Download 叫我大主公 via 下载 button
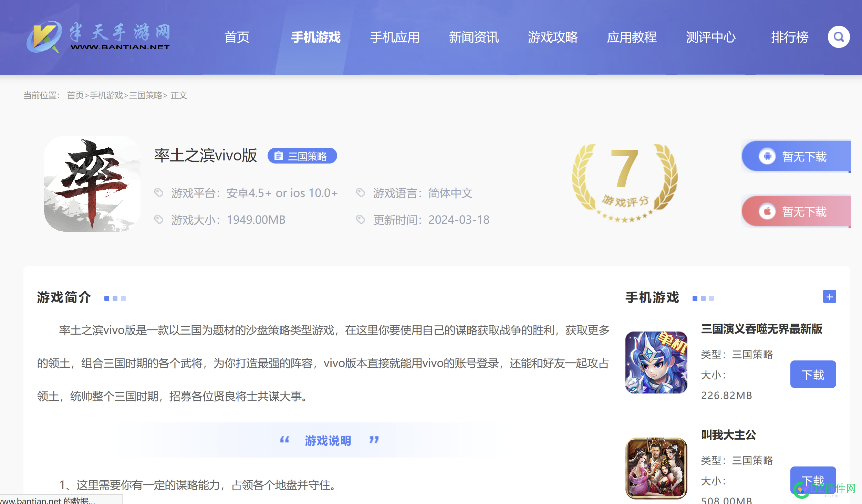This screenshot has height=504, width=862. 813,480
